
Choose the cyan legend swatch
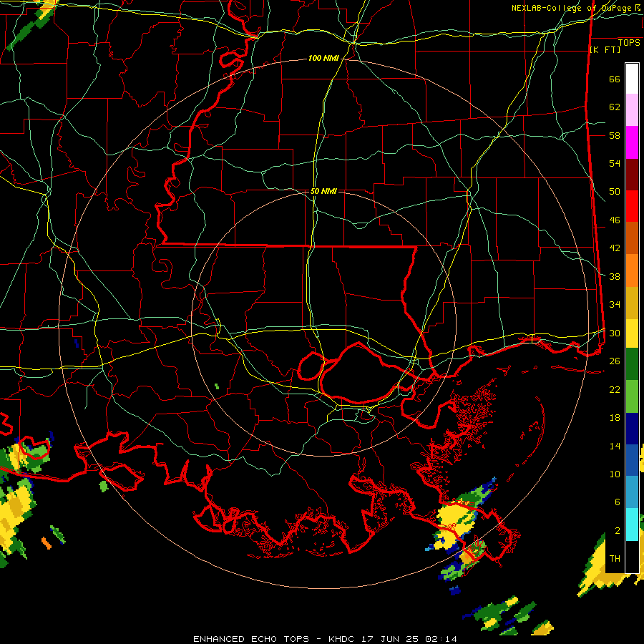pos(632,524)
